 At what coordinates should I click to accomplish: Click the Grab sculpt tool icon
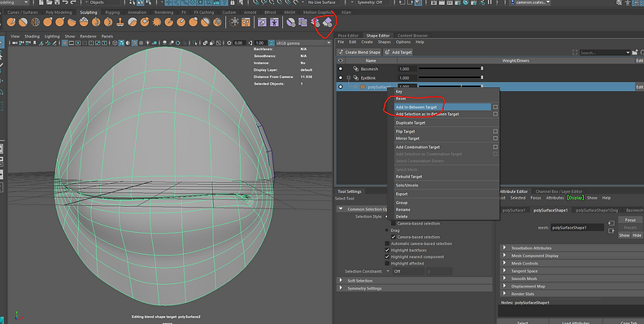click(x=48, y=22)
